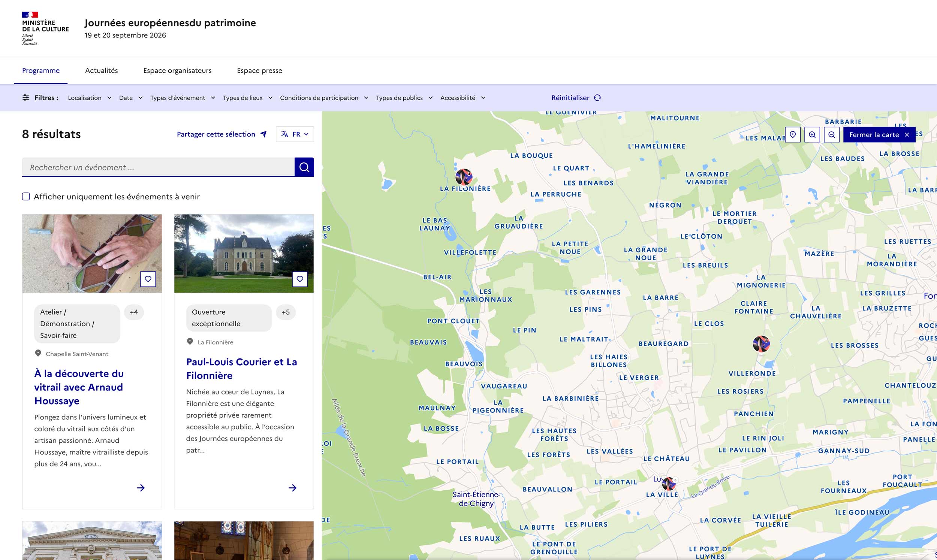Enable showing only upcoming events

[26, 197]
